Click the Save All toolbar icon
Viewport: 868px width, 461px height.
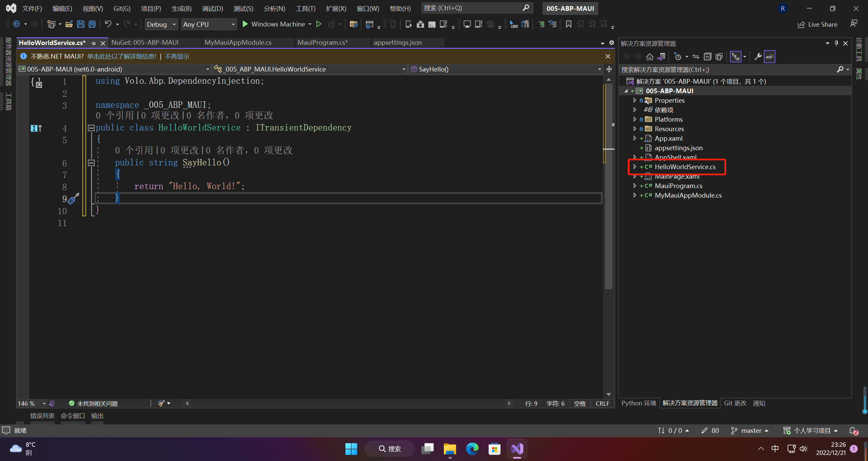click(92, 24)
